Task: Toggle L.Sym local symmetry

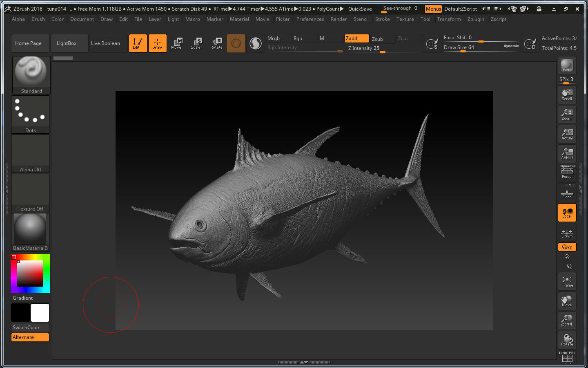Action: pos(567,232)
